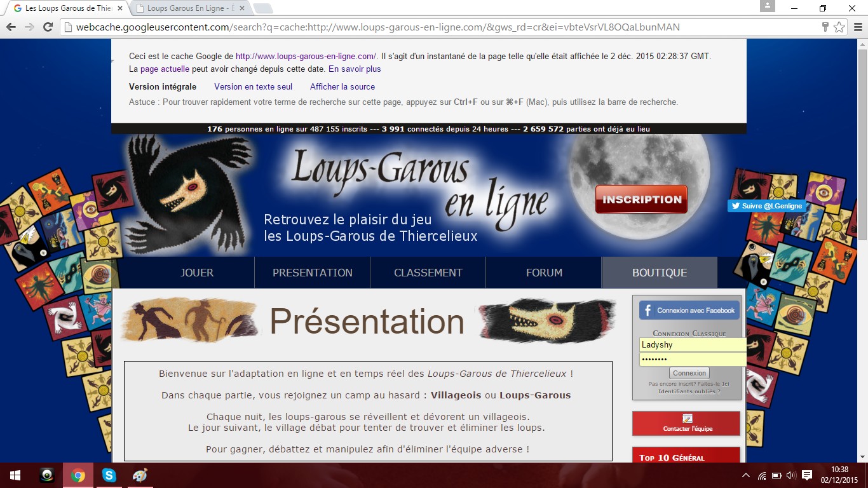
Task: Follow @LGenligne on Twitter
Action: pyautogui.click(x=767, y=206)
